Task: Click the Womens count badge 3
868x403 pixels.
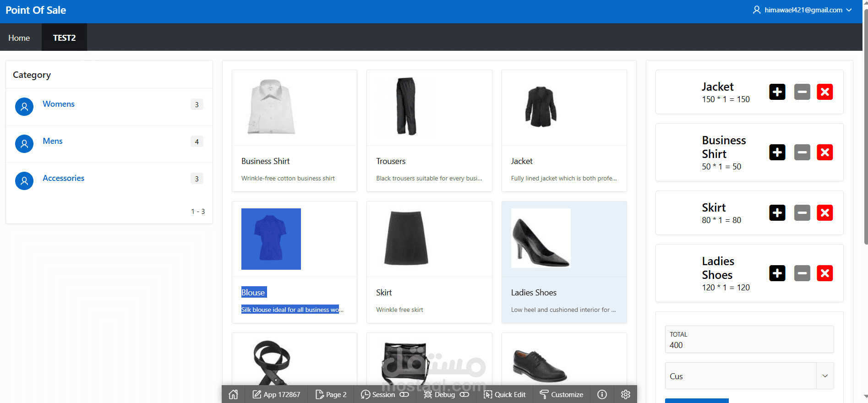Action: coord(197,104)
